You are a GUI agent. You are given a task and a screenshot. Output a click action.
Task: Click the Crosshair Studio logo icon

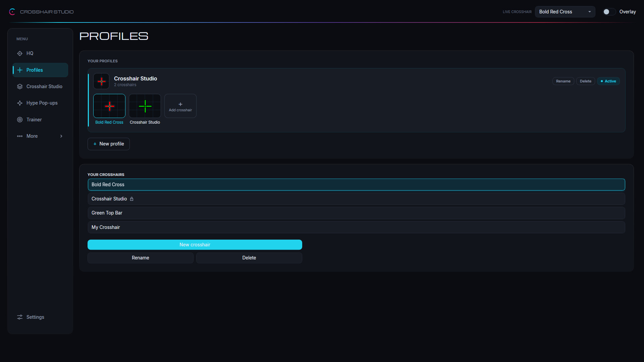[12, 12]
